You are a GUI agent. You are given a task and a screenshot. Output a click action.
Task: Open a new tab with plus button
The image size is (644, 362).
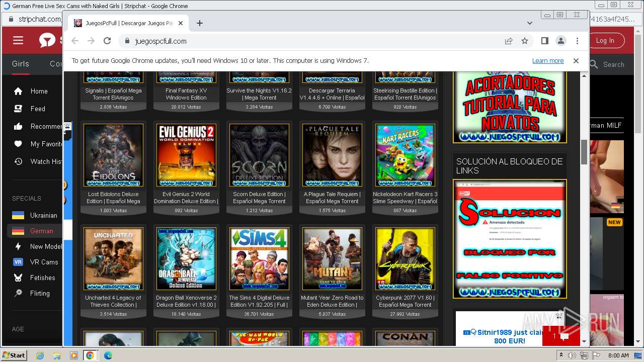click(200, 23)
